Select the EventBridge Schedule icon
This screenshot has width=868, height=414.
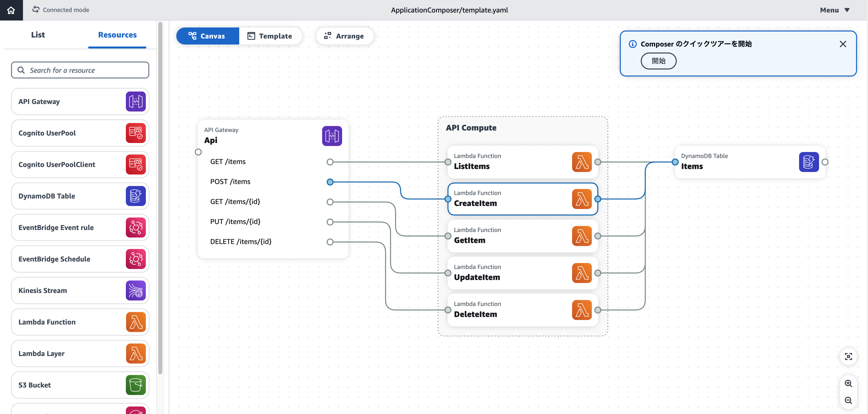[136, 259]
